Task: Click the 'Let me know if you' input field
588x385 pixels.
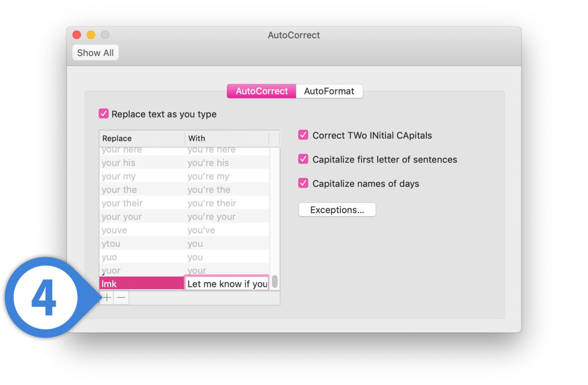Action: click(x=226, y=283)
